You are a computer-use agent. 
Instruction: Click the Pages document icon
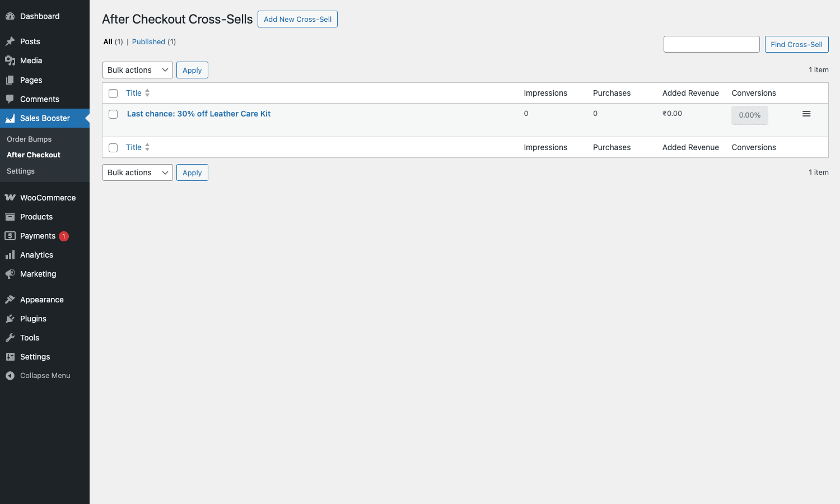[10, 80]
